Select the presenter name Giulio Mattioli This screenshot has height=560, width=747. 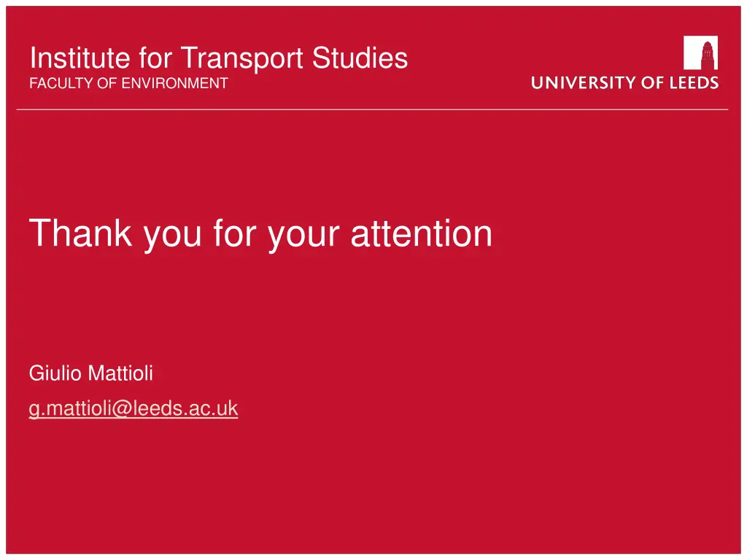[x=91, y=373]
